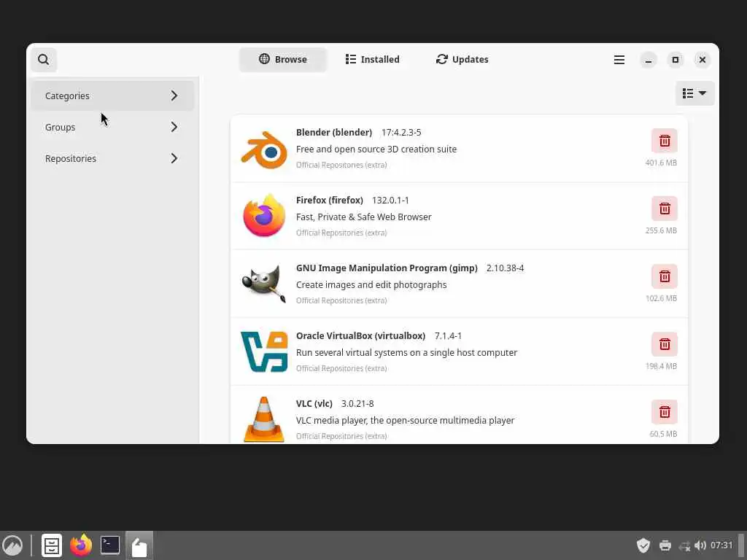Click the Firefox application logo in the list
The image size is (747, 560).
pyautogui.click(x=264, y=215)
